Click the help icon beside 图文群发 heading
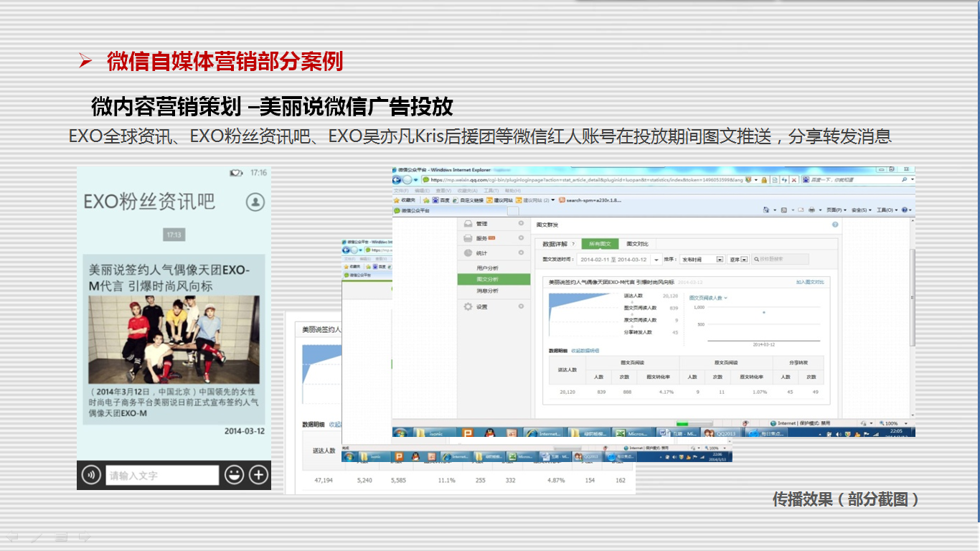The height and width of the screenshot is (551, 980). (835, 225)
